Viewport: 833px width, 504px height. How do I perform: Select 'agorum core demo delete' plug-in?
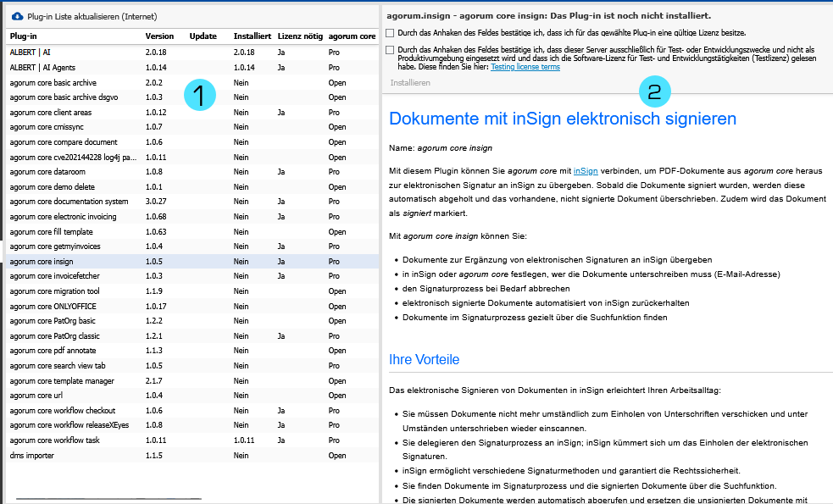(x=192, y=187)
